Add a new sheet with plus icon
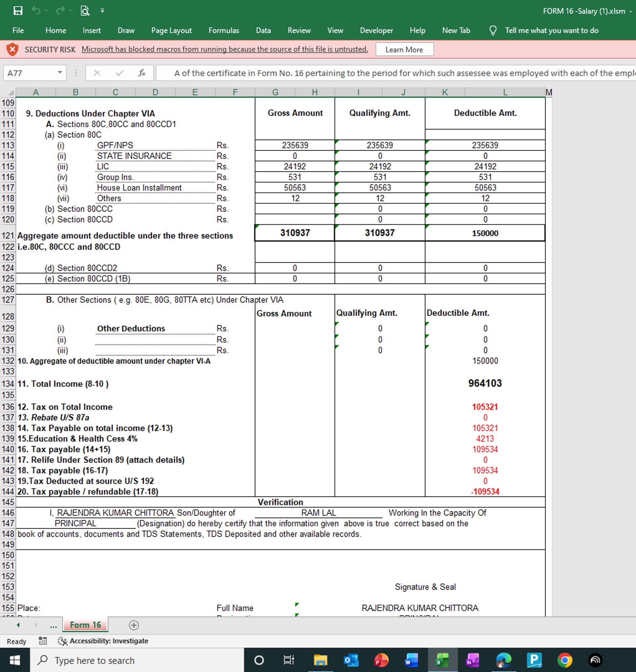 [133, 625]
